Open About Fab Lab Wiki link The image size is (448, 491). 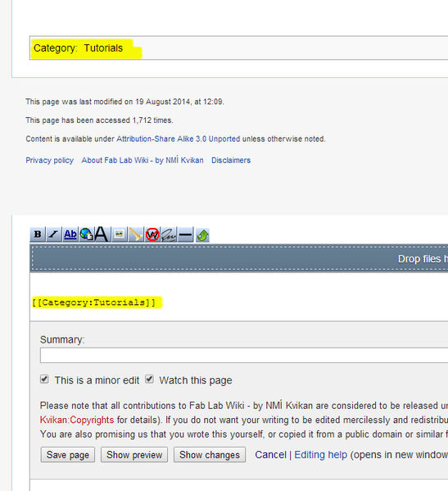pyautogui.click(x=143, y=161)
